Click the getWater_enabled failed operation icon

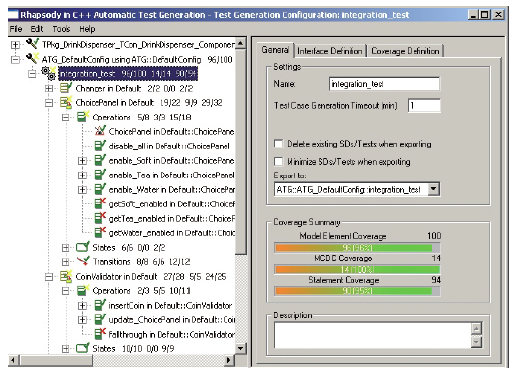click(100, 232)
